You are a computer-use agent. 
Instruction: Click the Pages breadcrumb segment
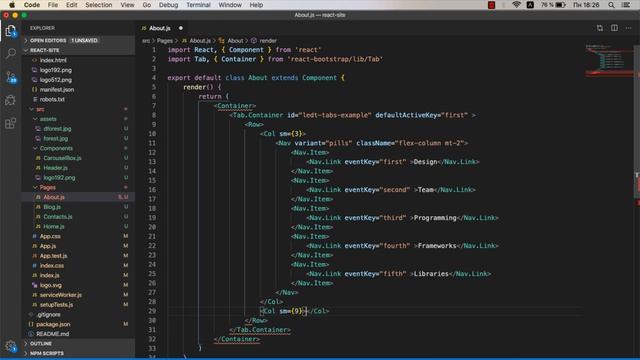[165, 41]
